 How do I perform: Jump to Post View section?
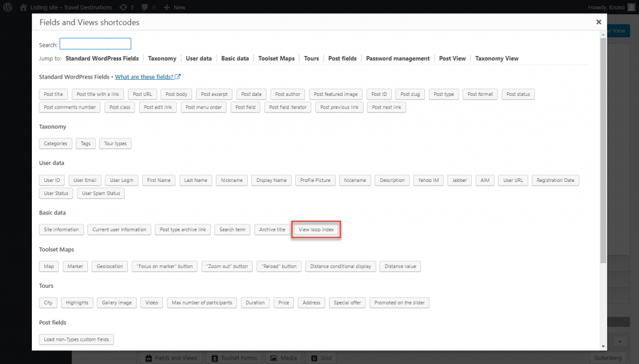click(452, 58)
